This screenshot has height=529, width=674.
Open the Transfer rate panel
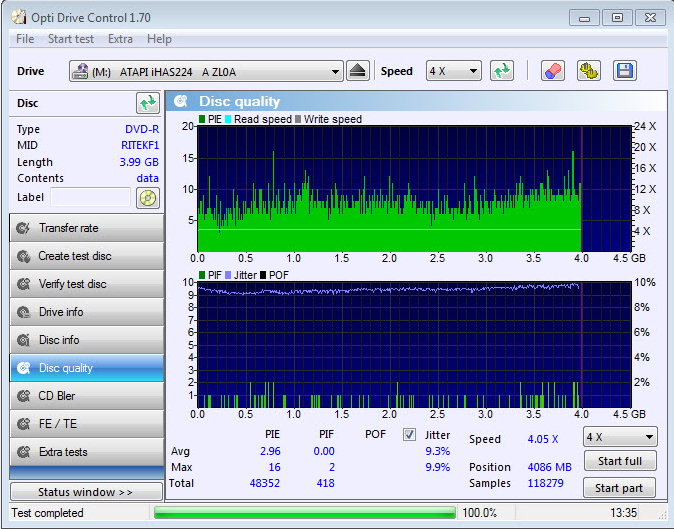[86, 228]
